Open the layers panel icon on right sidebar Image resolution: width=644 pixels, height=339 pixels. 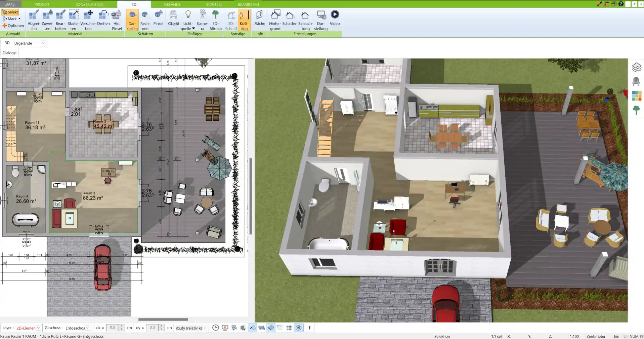(636, 67)
